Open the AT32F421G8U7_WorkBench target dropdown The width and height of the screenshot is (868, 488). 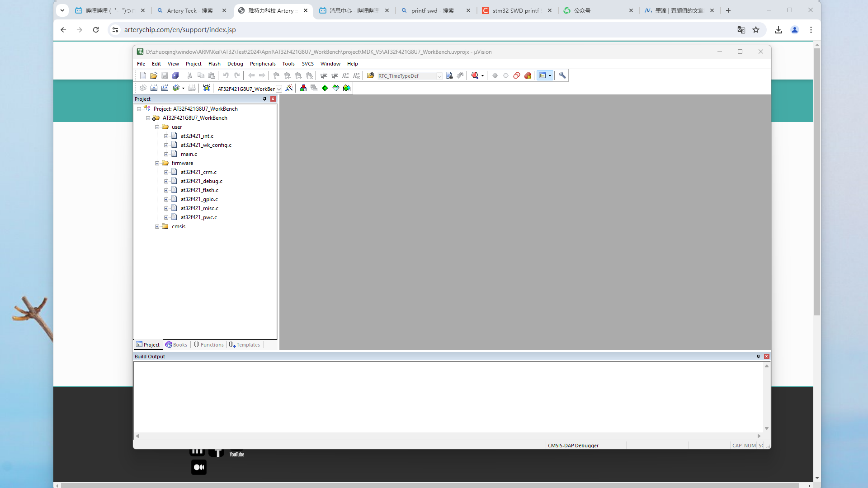click(x=279, y=89)
